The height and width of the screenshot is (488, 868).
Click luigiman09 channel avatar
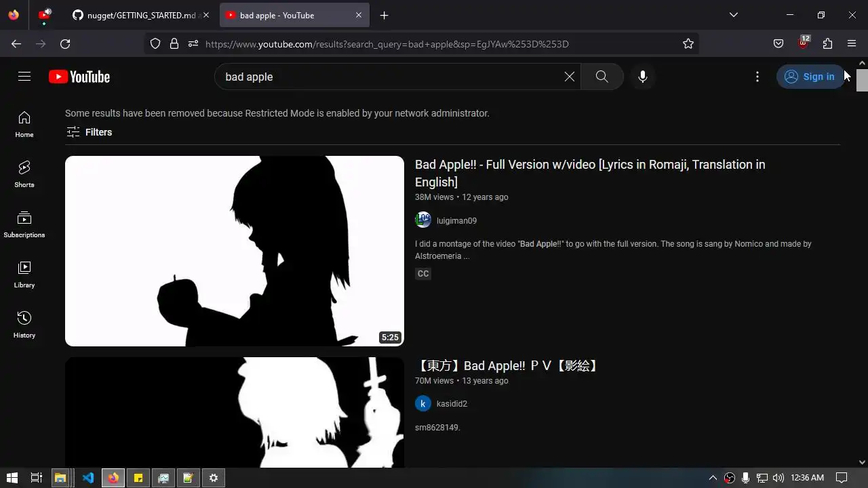[x=423, y=220]
